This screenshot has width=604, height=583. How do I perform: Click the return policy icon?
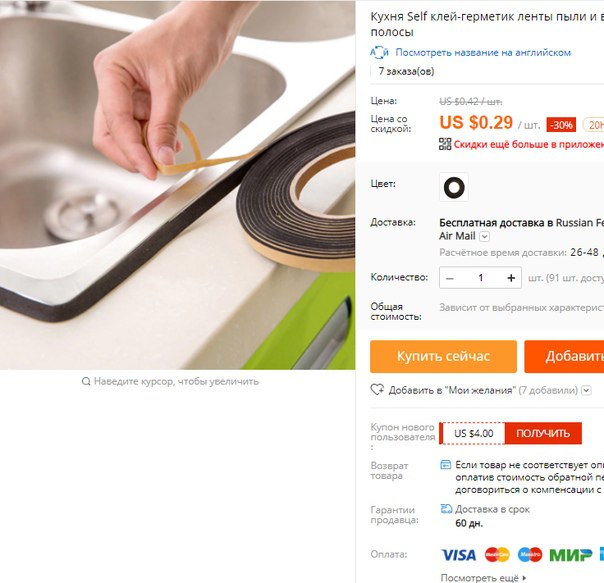446,465
